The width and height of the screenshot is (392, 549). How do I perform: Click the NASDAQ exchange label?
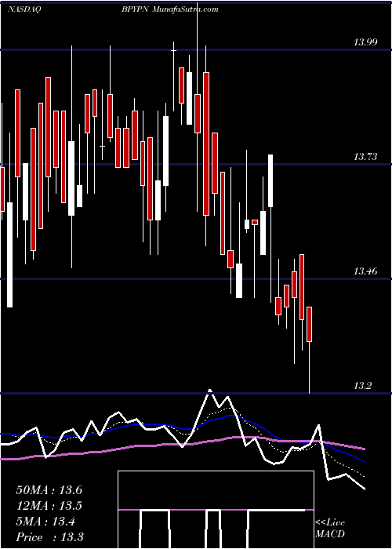(x=24, y=9)
